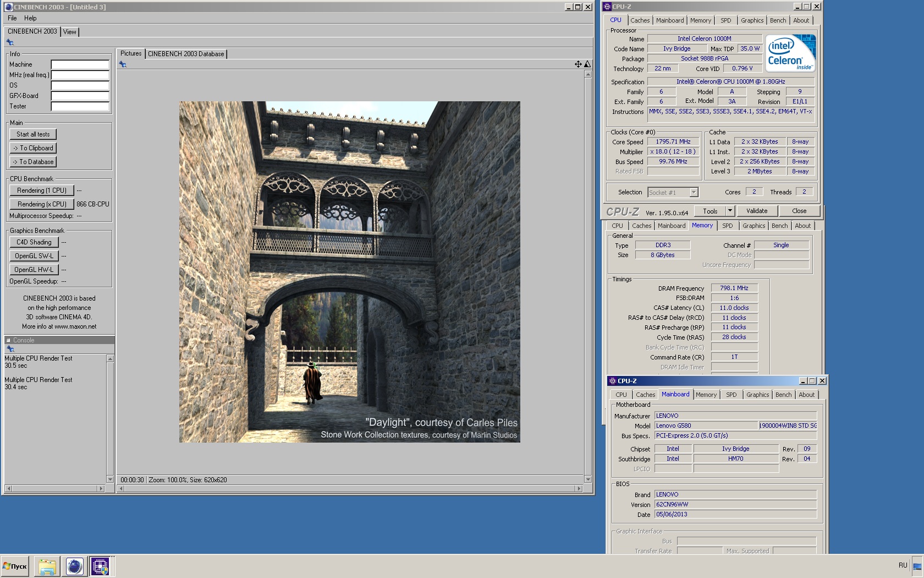Viewport: 924px width, 578px height.
Task: Click the Daylight rendered image
Action: (x=349, y=272)
